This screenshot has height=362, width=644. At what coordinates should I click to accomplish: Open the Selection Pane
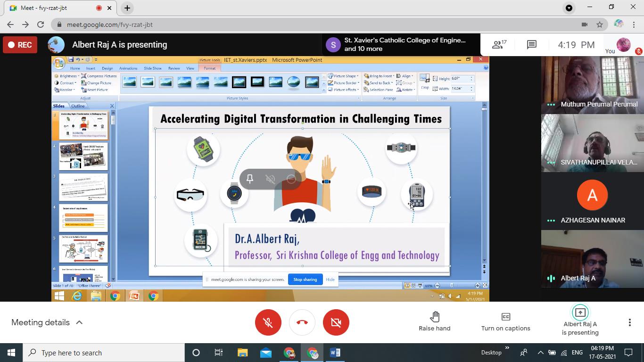click(381, 90)
